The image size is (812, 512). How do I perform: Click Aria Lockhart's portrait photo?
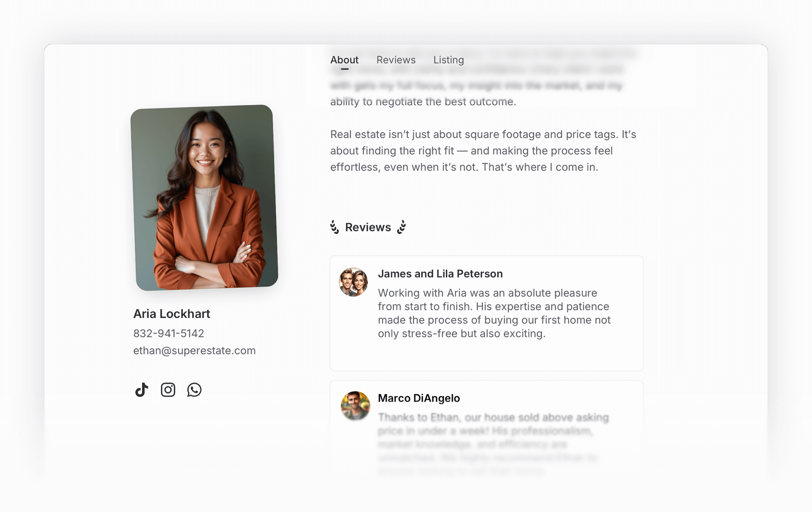pos(204,198)
